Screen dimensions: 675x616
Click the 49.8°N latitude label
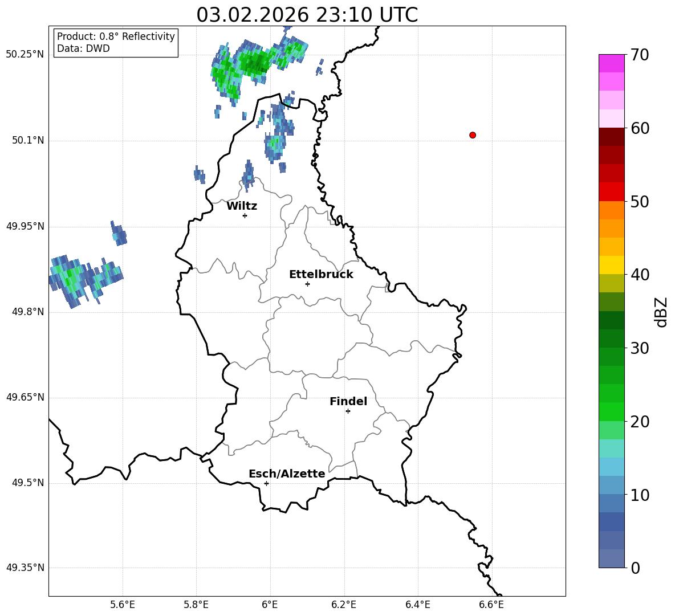tap(27, 312)
